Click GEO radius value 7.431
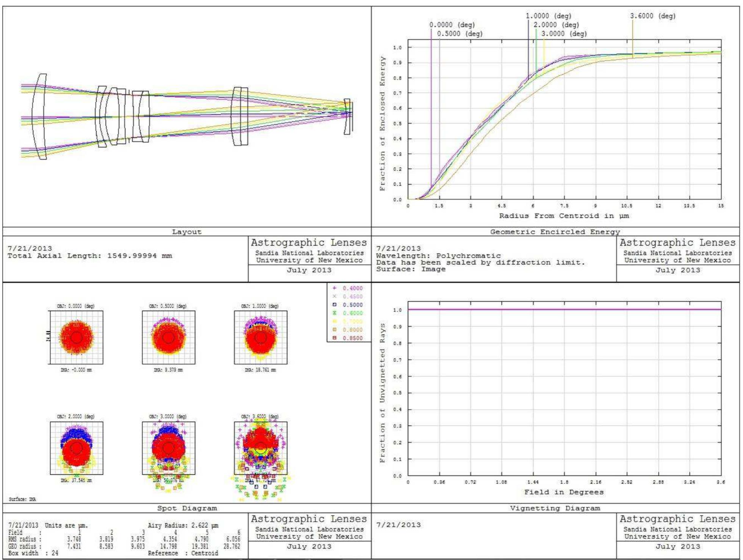Viewport: 743px width, 560px height. 74,546
